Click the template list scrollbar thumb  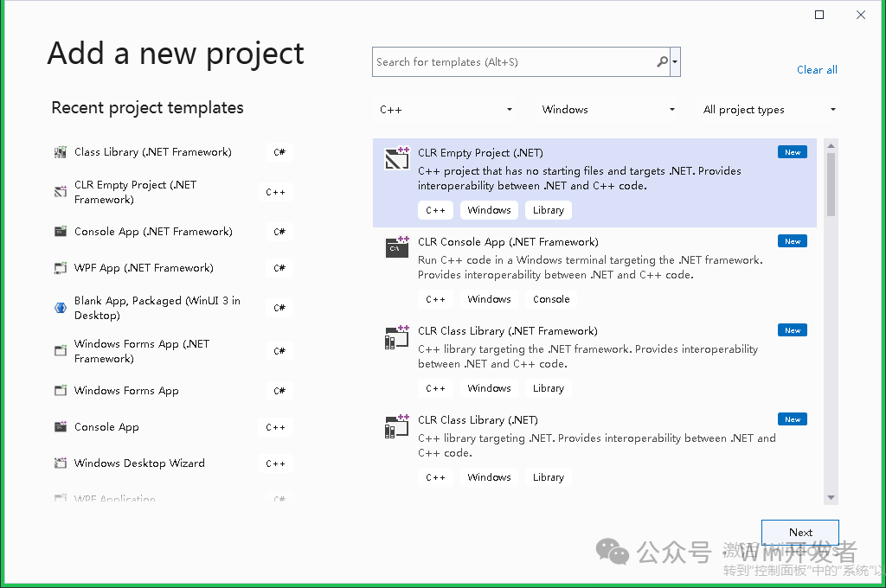pyautogui.click(x=831, y=184)
